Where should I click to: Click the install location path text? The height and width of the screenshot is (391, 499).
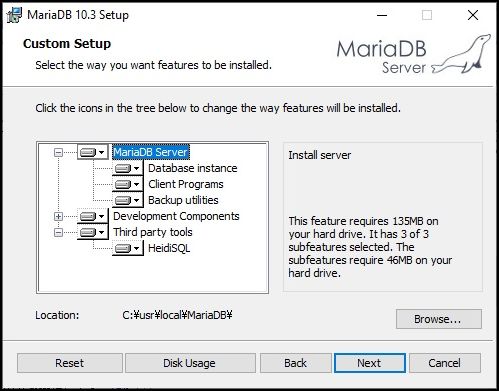click(177, 315)
